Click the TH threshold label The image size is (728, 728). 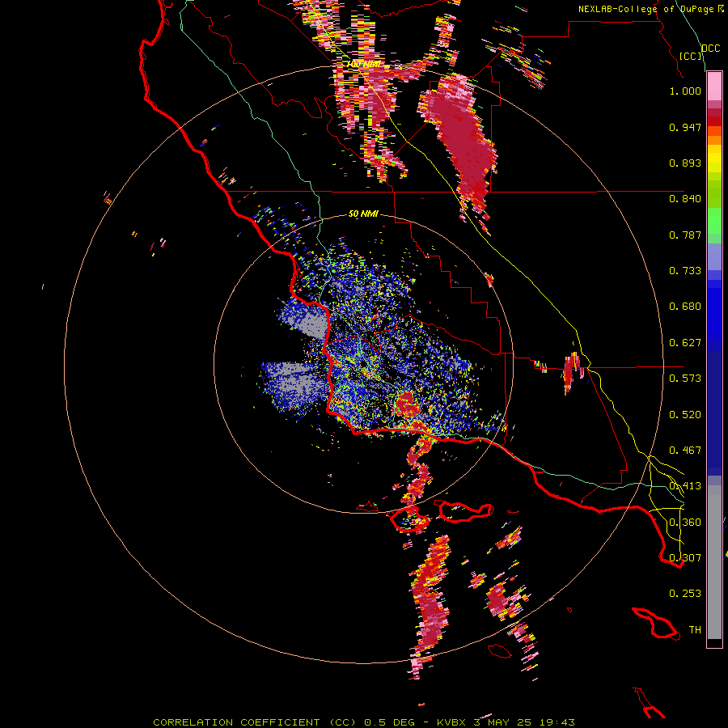(695, 630)
